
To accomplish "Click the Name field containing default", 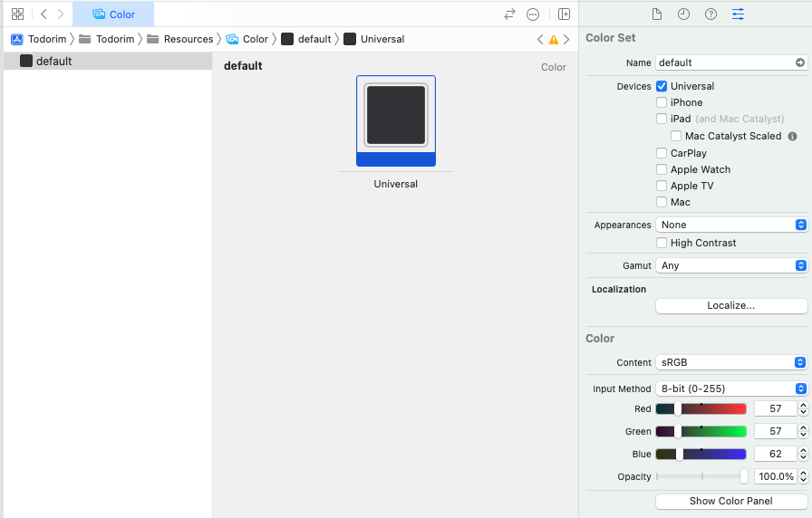I will [x=731, y=62].
